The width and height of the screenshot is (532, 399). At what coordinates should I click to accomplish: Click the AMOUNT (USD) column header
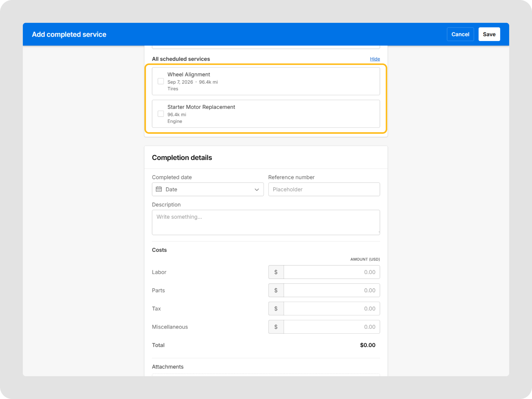click(x=365, y=259)
